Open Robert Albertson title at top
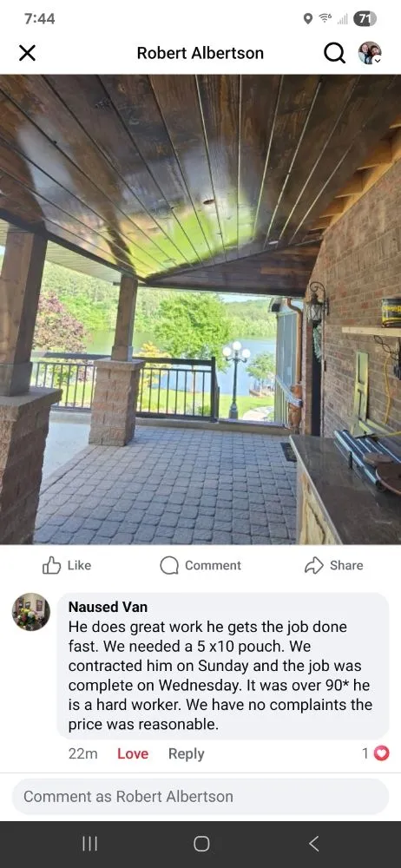Image resolution: width=401 pixels, height=868 pixels. coord(200,53)
